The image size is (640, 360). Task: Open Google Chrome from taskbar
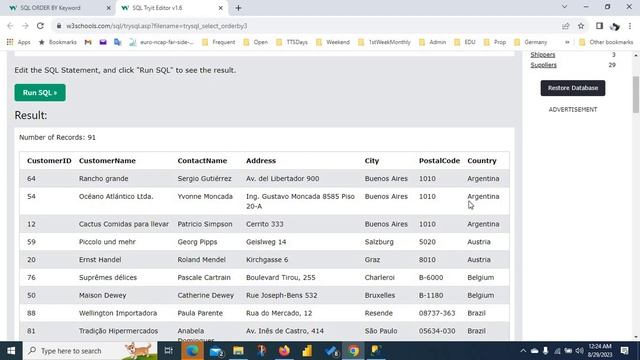click(353, 351)
